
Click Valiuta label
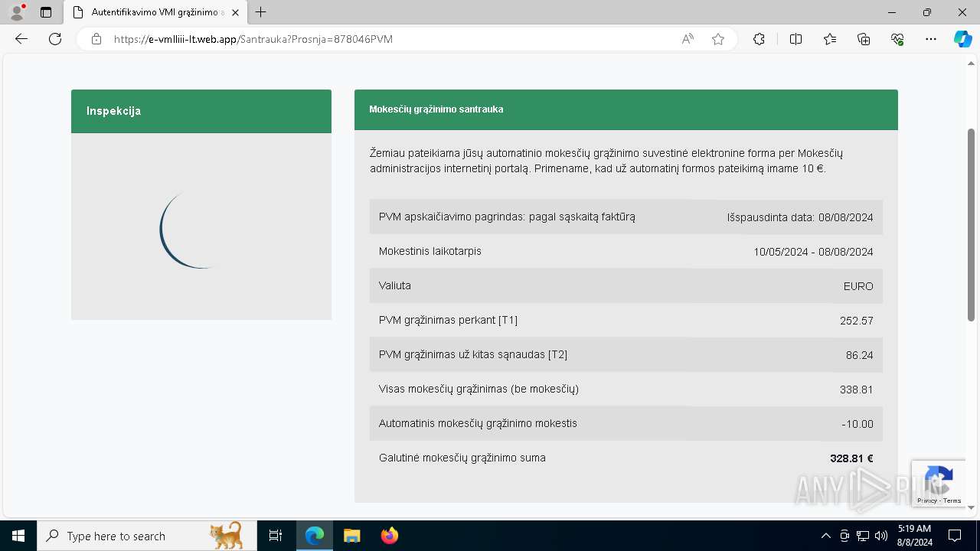point(395,285)
